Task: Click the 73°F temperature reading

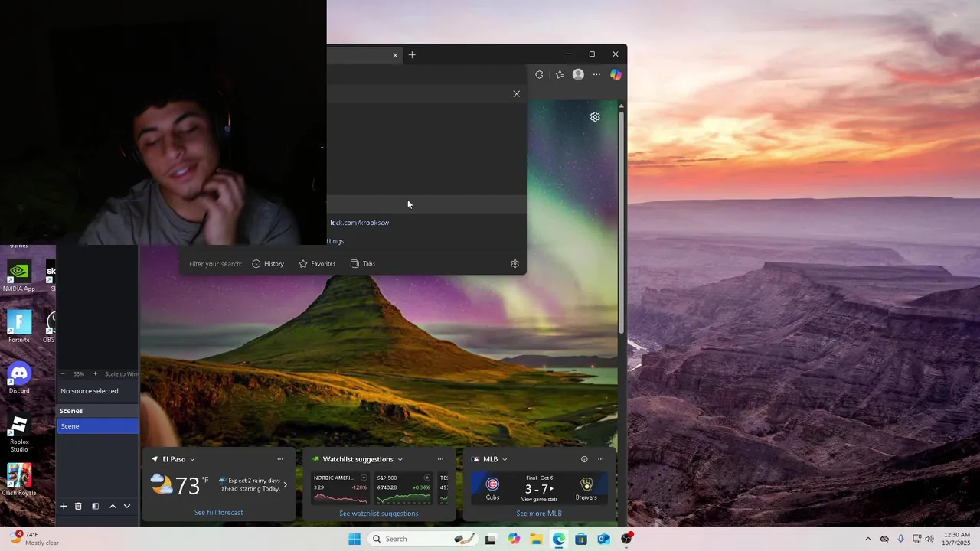Action: point(192,485)
